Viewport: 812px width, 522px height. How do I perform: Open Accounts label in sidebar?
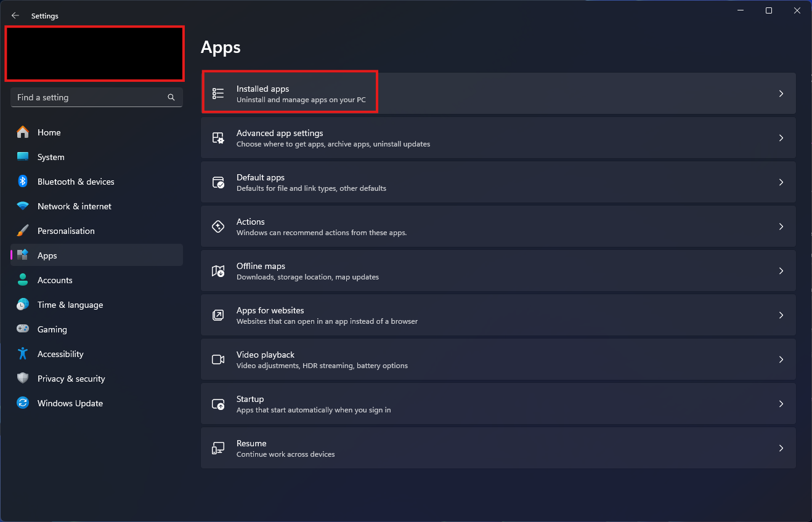coord(55,280)
